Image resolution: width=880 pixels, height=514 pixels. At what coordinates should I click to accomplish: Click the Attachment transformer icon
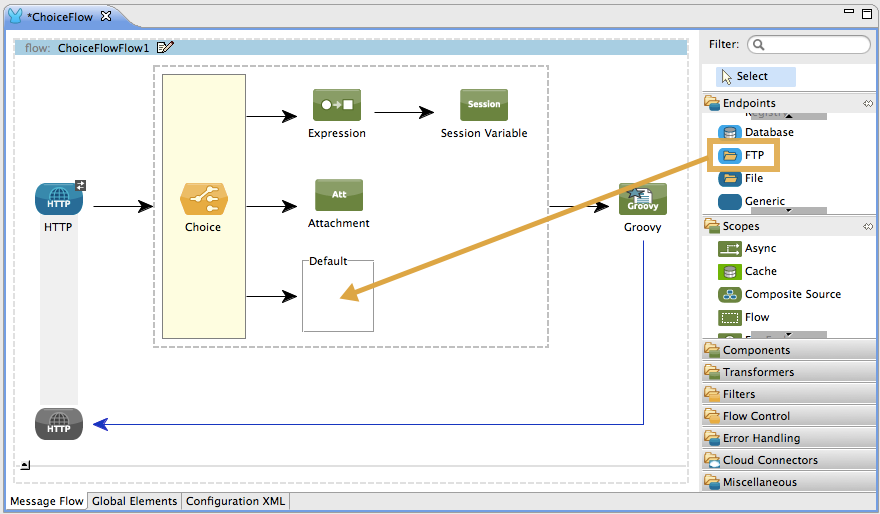[x=338, y=195]
